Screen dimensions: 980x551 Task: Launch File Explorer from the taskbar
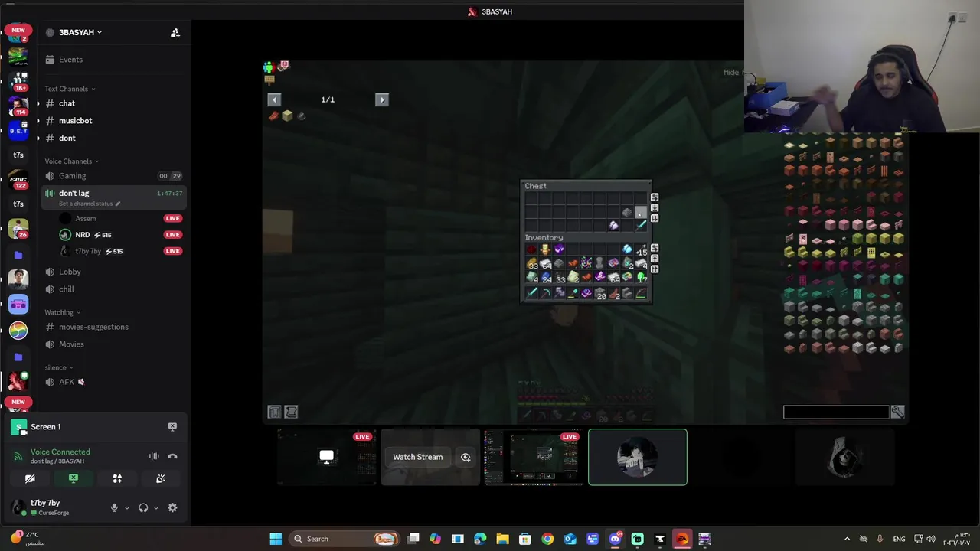coord(502,539)
